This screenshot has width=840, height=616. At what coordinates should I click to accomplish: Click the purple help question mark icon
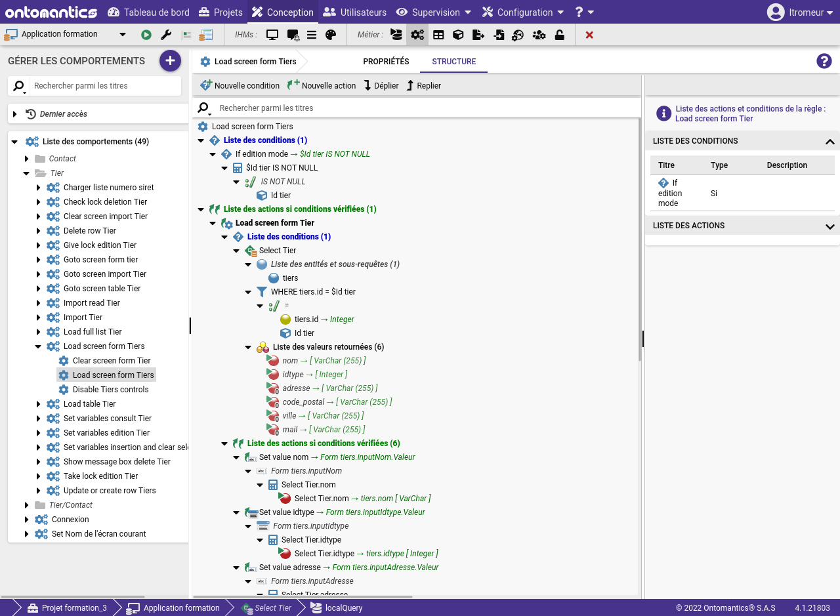tap(824, 61)
